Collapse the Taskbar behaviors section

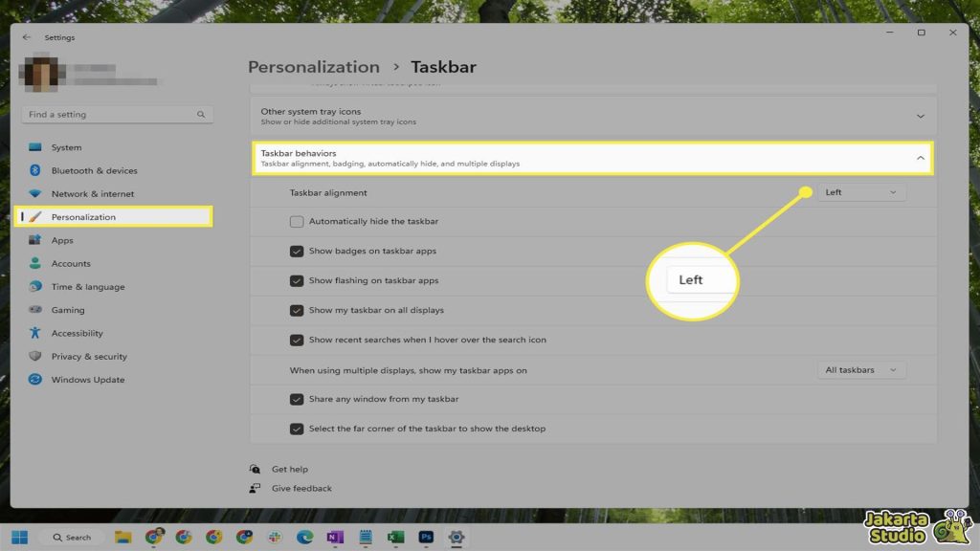coord(921,157)
